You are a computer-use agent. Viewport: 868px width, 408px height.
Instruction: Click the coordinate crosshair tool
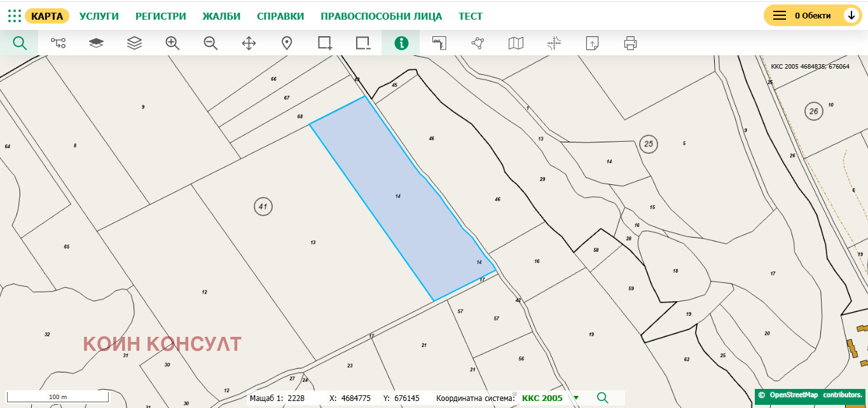[553, 43]
